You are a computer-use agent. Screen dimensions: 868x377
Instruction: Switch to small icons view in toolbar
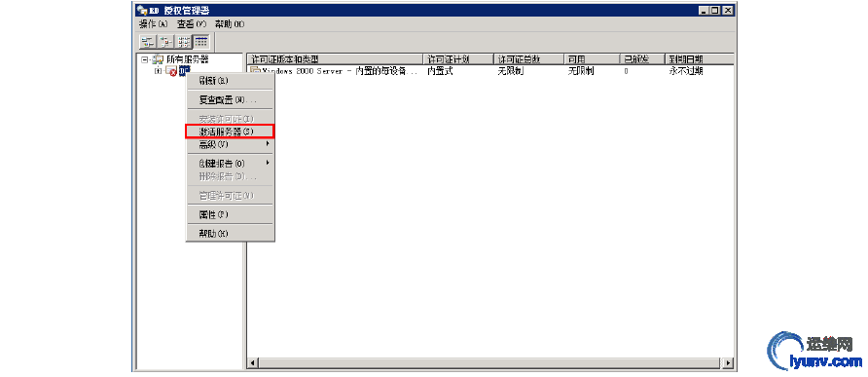coord(165,42)
